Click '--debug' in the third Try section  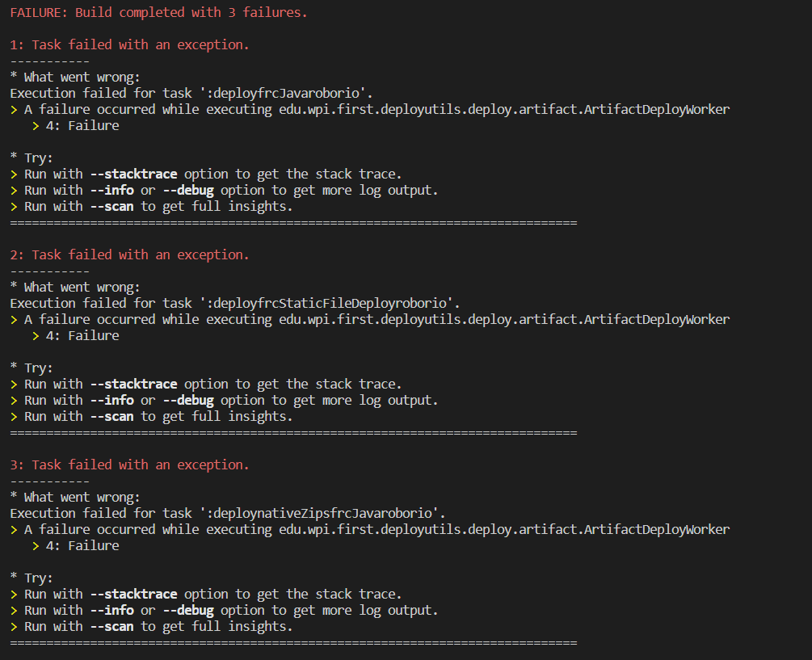click(x=188, y=610)
